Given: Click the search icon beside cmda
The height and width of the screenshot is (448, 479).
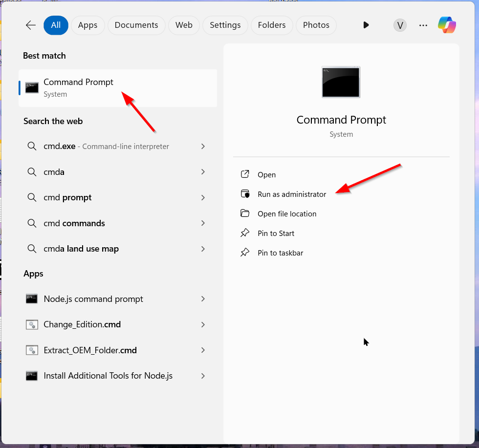Looking at the screenshot, I should 32,171.
